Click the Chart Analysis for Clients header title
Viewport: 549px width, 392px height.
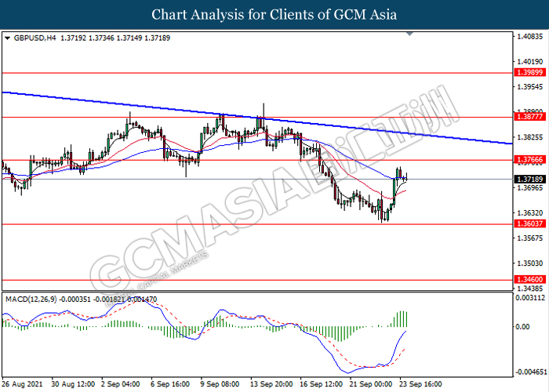[274, 14]
